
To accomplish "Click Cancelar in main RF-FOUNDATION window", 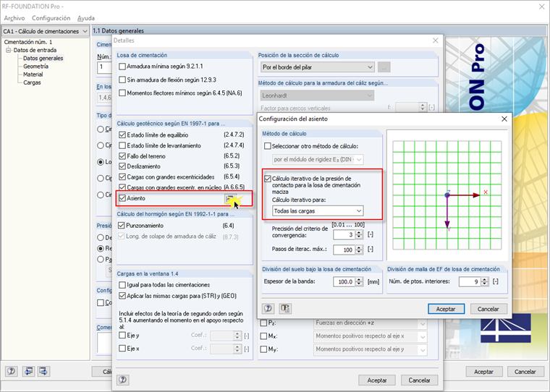I will (525, 372).
